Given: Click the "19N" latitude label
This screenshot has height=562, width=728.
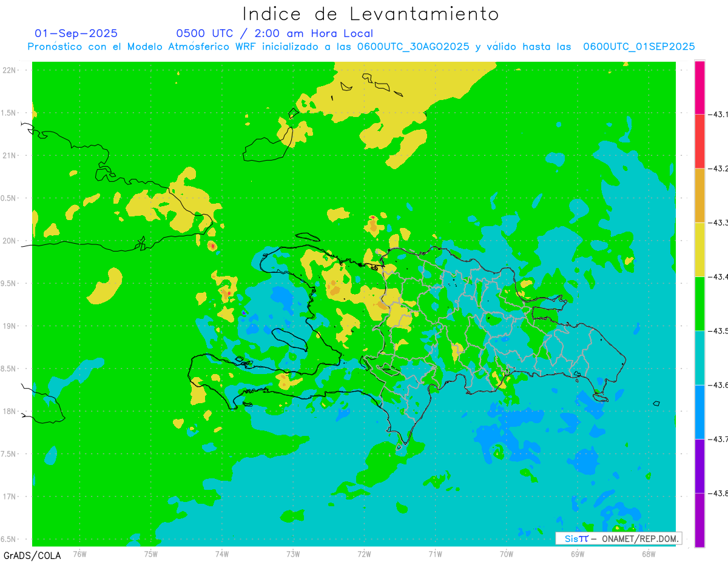Looking at the screenshot, I should 9,326.
